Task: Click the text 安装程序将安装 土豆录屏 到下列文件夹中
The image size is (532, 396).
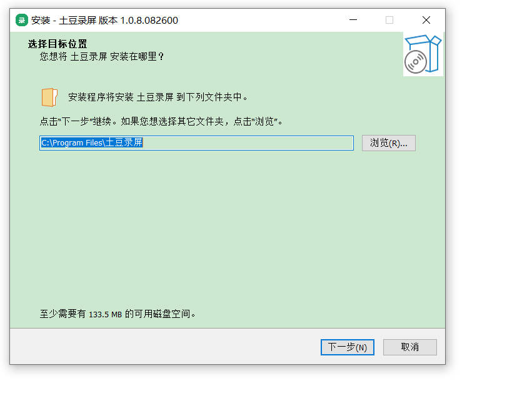Action: [159, 97]
